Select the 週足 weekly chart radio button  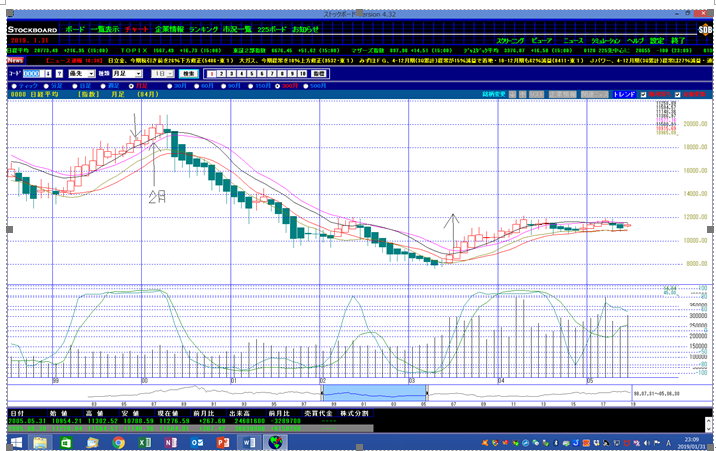tap(101, 87)
